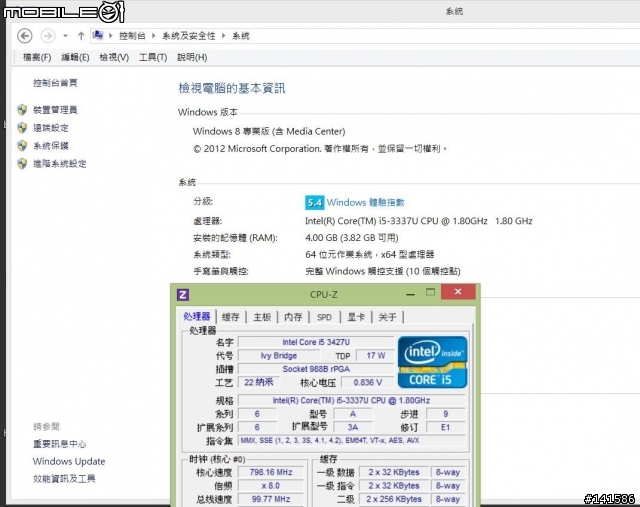Click the shield icon beside 進階系統設定
The height and width of the screenshot is (507, 640).
[22, 164]
